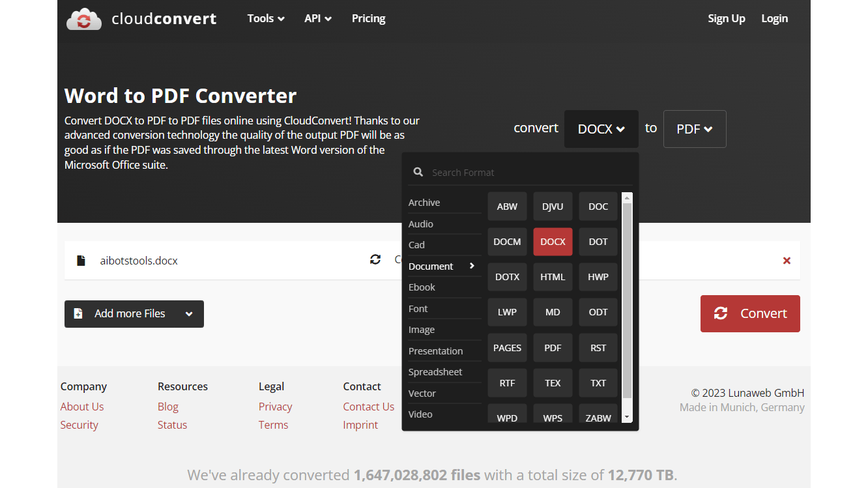Click the add-file icon on Add more Files
Image resolution: width=868 pixels, height=488 pixels.
78,313
